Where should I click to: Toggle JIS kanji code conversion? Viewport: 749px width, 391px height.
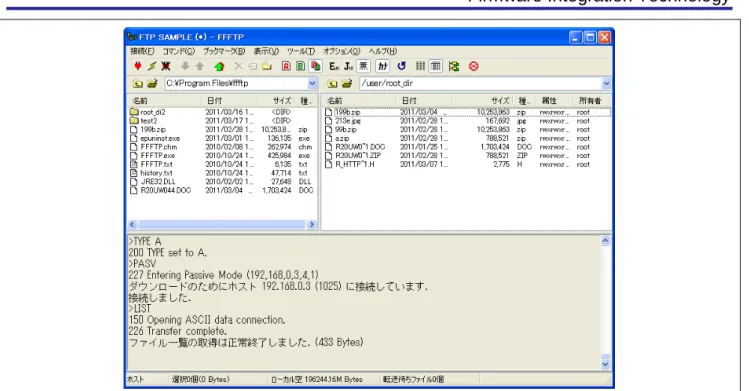pyautogui.click(x=349, y=66)
